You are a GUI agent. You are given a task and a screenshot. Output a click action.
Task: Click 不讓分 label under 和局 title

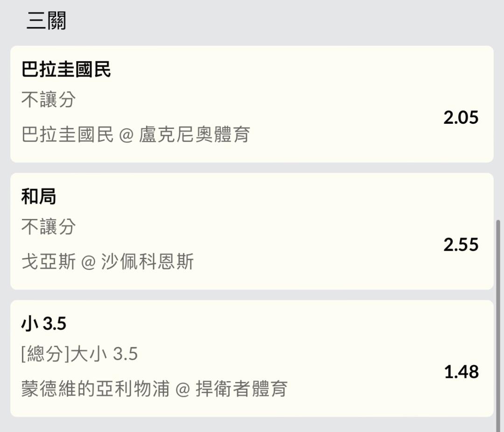pyautogui.click(x=49, y=227)
